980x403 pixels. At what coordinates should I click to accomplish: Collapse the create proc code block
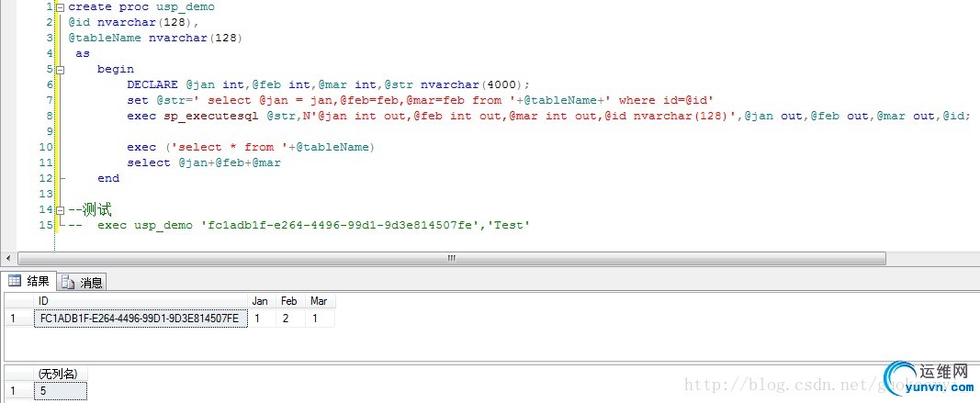tap(60, 8)
